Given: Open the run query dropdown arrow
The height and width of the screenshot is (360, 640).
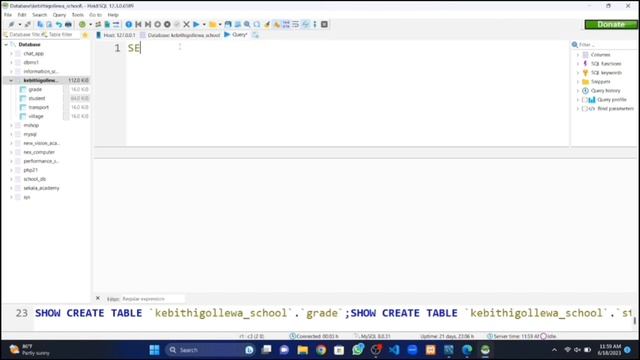Looking at the screenshot, I should click(x=204, y=24).
